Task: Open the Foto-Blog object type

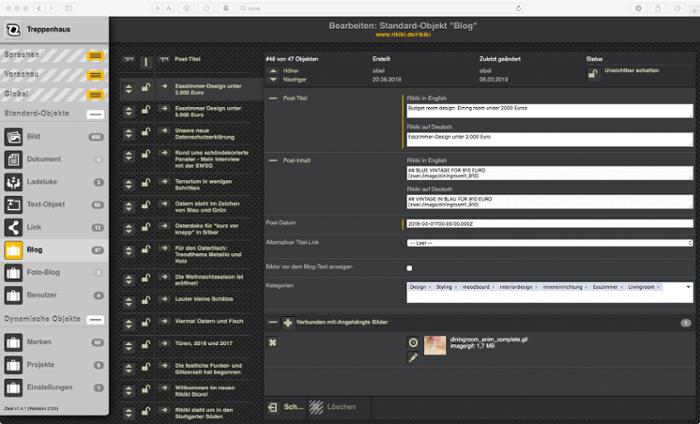Action: [x=54, y=273]
